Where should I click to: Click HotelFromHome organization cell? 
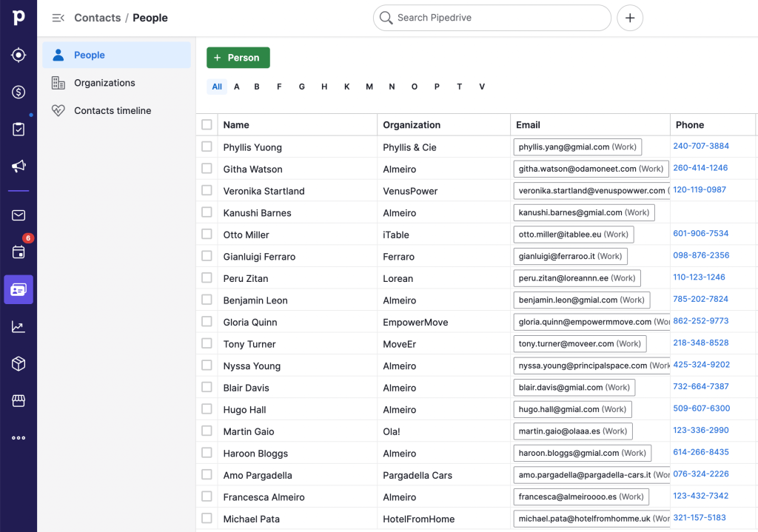pyautogui.click(x=419, y=519)
